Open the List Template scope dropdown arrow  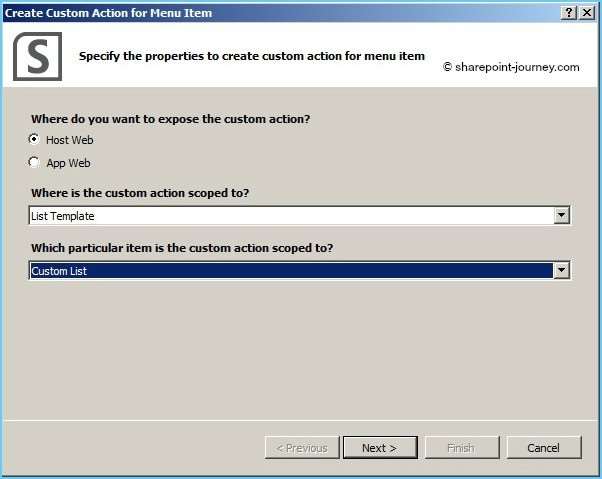pyautogui.click(x=561, y=215)
